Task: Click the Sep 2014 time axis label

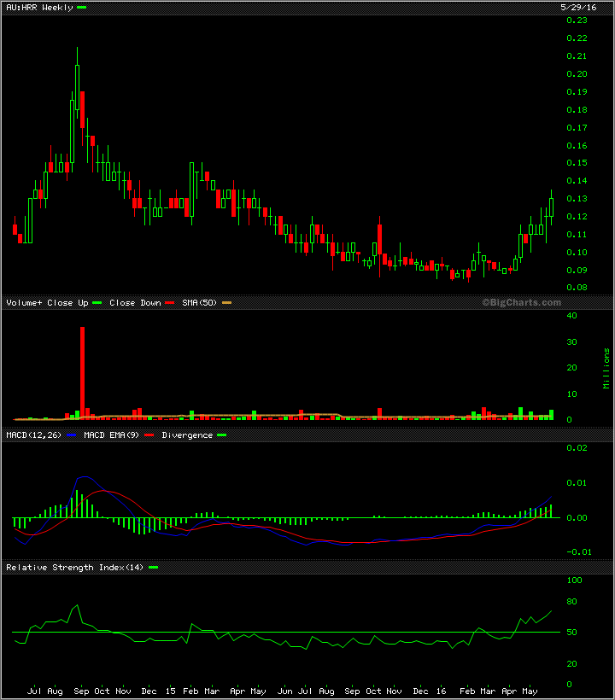Action: click(81, 691)
